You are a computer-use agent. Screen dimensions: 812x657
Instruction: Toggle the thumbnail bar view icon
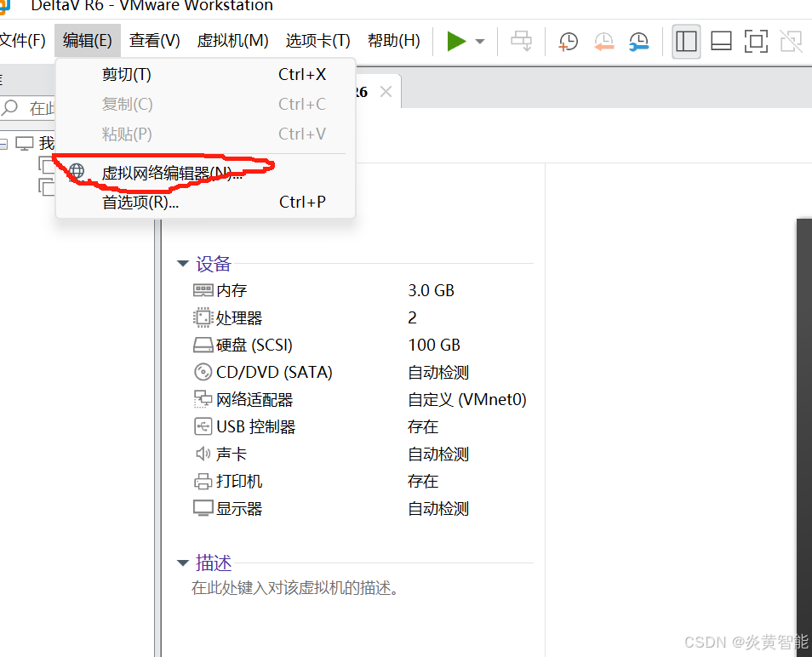721,41
